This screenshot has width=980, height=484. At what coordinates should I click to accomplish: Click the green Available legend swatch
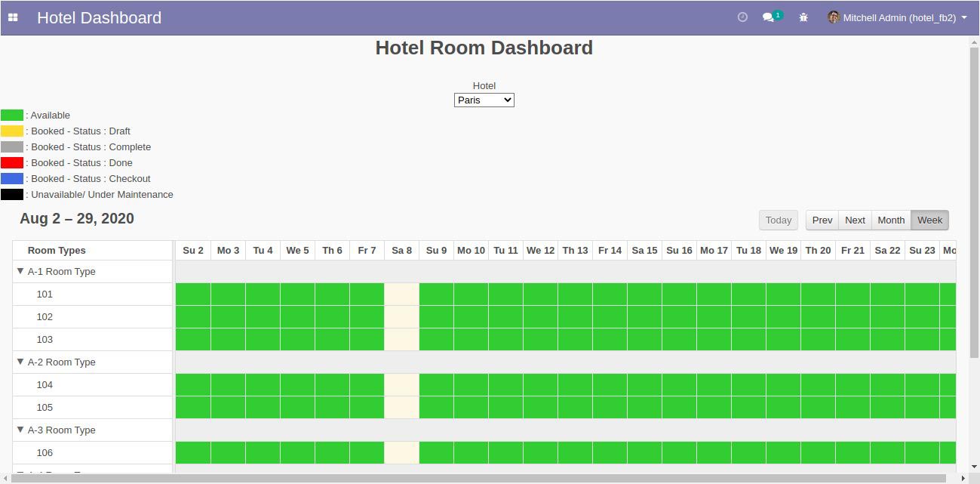[12, 116]
